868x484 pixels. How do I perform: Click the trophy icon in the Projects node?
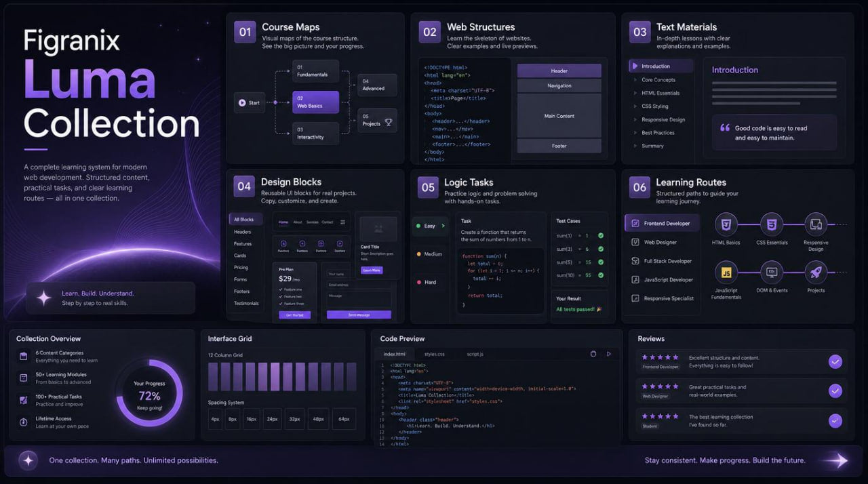click(x=389, y=123)
